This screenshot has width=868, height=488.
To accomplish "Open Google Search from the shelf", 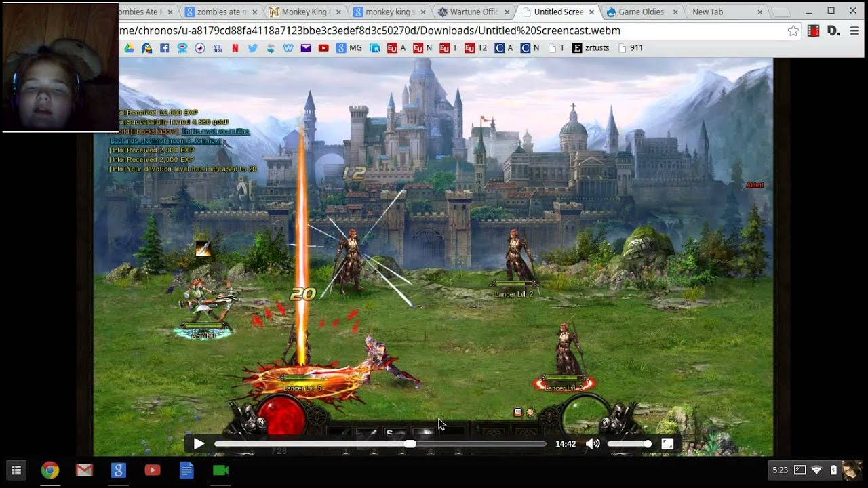I will point(119,470).
